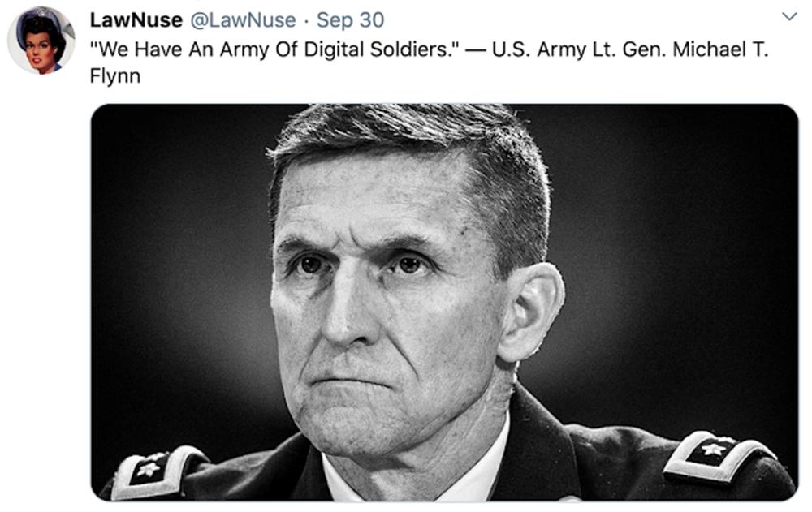Click the em dash in the tweet text

[x=476, y=50]
